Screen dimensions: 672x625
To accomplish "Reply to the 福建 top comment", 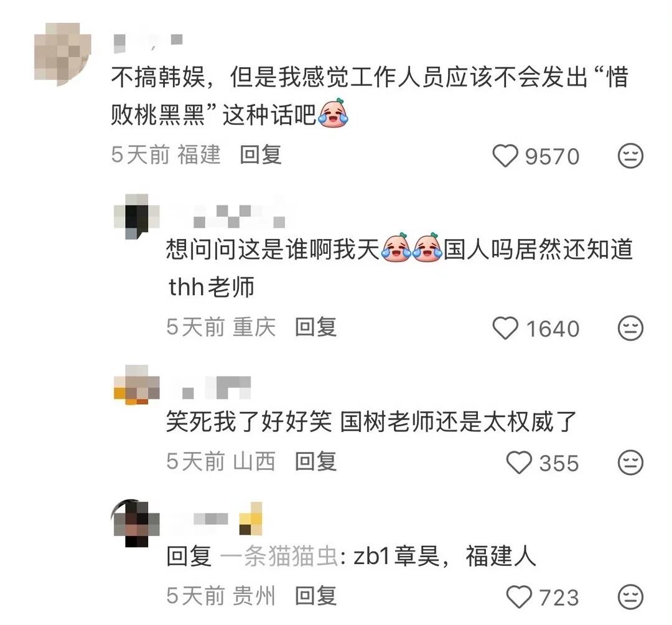I will [x=261, y=155].
